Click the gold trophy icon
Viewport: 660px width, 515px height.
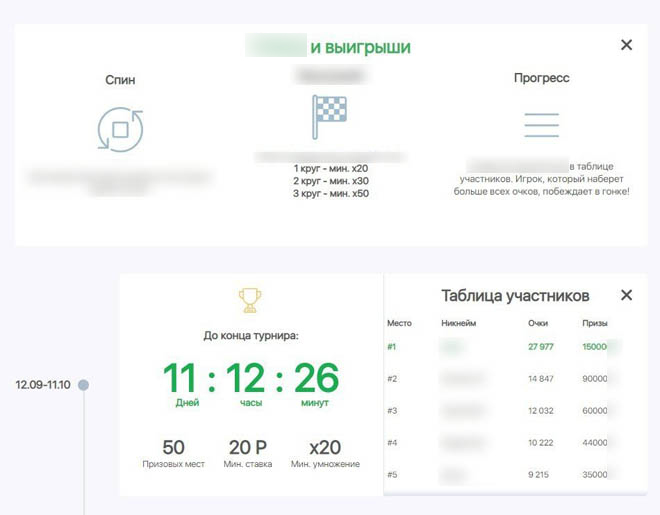[x=249, y=299]
